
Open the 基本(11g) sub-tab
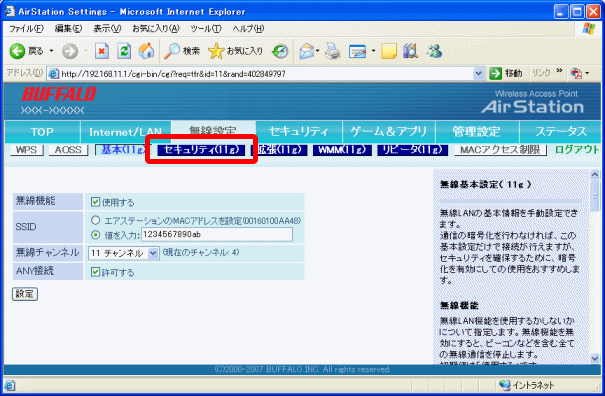point(122,150)
